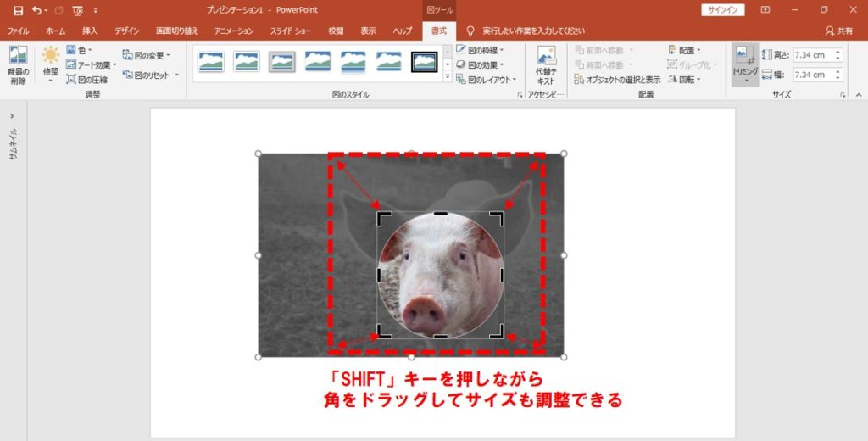This screenshot has height=441, width=868.
Task: Switch to the 挿入 (Insert) tab
Action: [90, 31]
